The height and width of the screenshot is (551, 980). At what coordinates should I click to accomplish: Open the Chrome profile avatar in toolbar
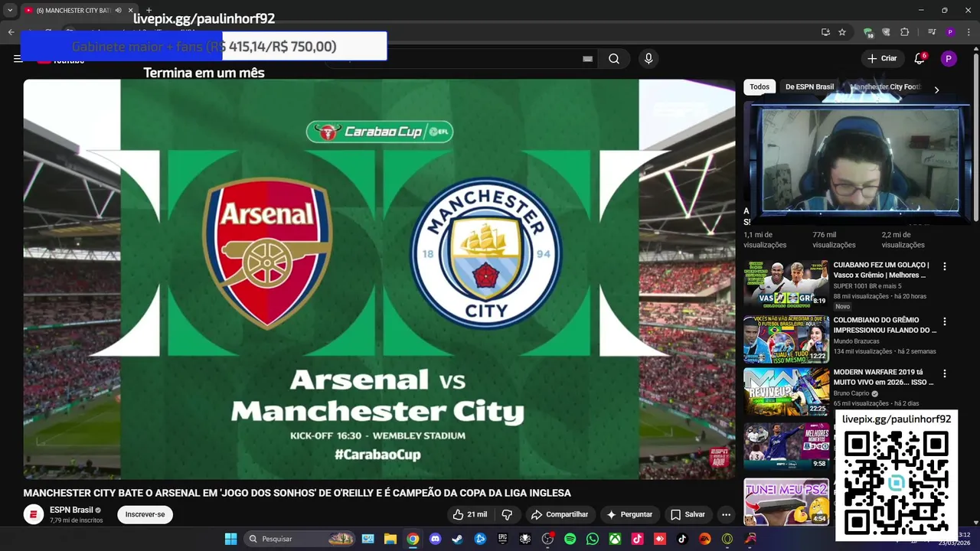[x=950, y=32]
